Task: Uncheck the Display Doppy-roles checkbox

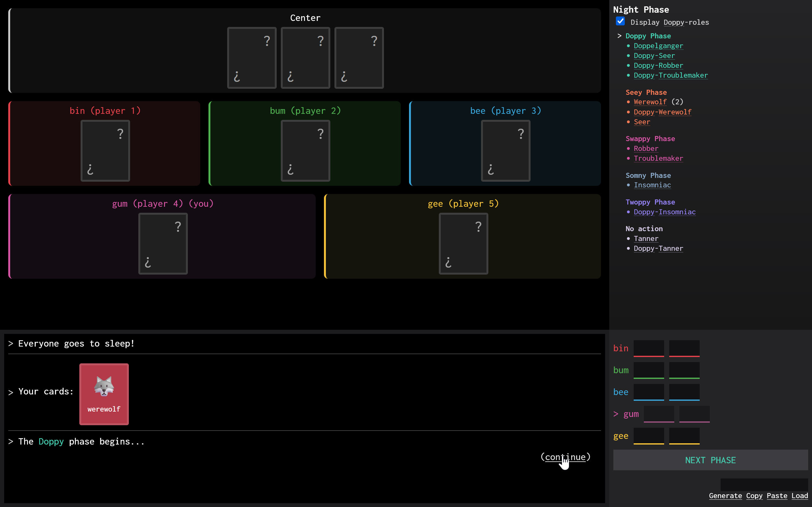Action: click(x=620, y=22)
